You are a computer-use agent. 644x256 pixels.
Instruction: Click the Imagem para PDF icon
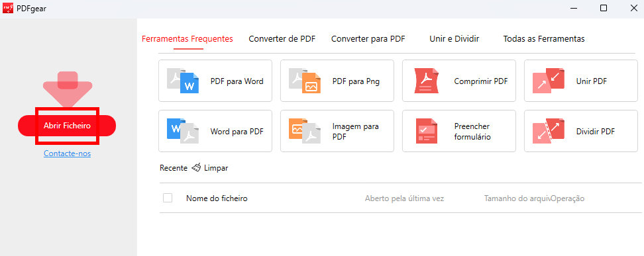[x=305, y=131]
